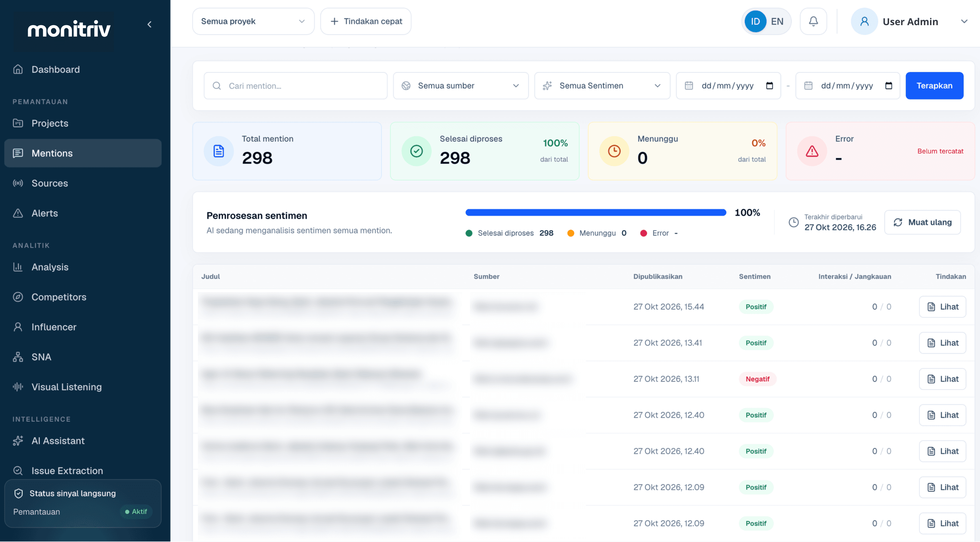
Task: Click the Issue Extraction search icon
Action: (x=18, y=471)
